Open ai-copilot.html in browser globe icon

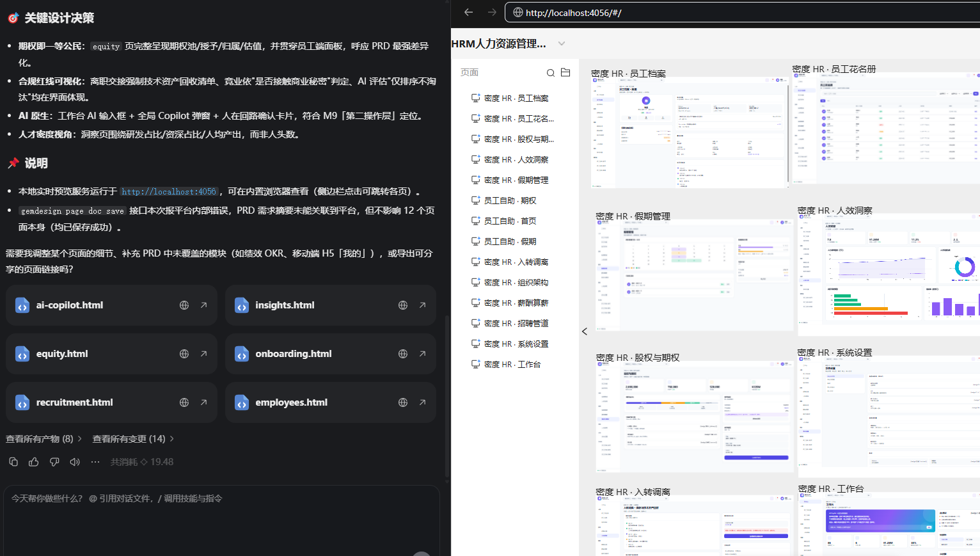(184, 305)
